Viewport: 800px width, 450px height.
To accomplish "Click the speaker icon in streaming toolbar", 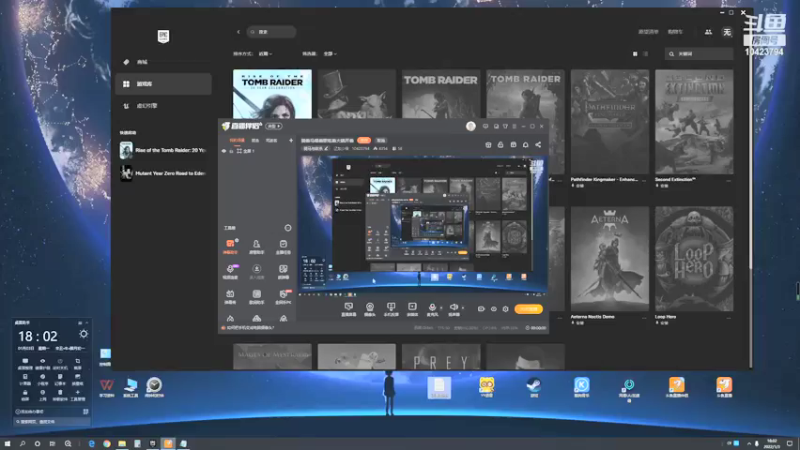I will 454,309.
